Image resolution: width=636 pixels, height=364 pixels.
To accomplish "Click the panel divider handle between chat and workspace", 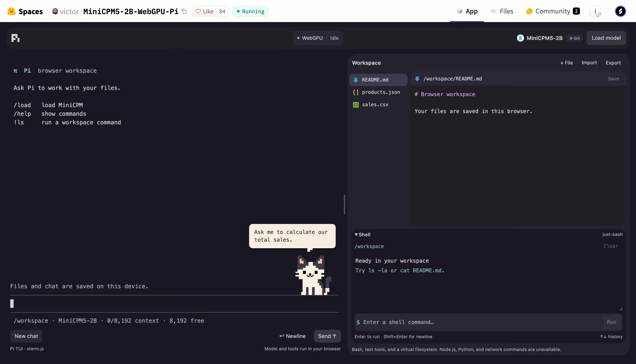I will (344, 205).
